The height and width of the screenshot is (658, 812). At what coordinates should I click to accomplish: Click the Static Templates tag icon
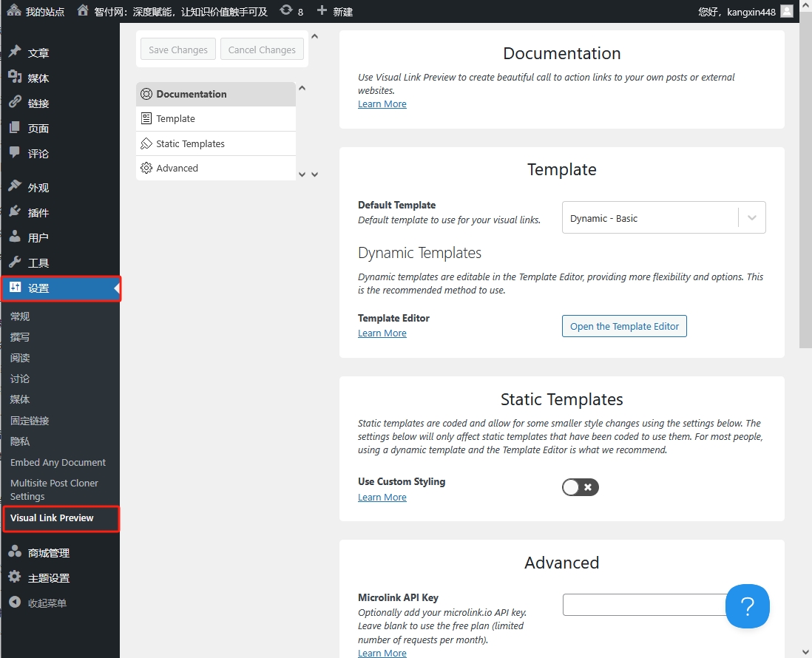146,143
